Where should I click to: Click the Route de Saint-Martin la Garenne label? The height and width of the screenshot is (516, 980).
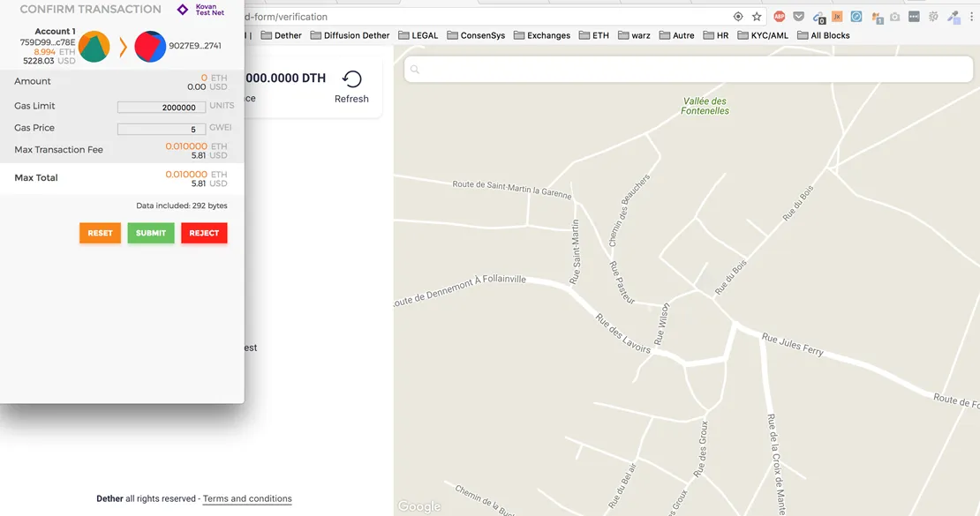point(512,190)
